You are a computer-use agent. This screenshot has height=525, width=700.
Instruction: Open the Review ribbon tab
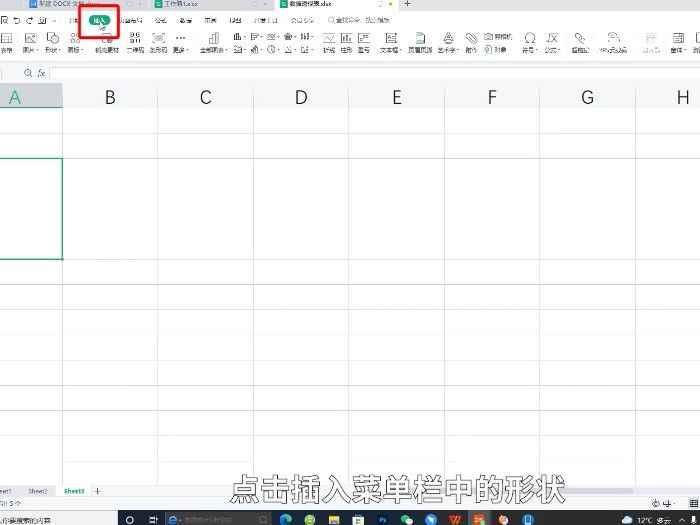click(210, 20)
